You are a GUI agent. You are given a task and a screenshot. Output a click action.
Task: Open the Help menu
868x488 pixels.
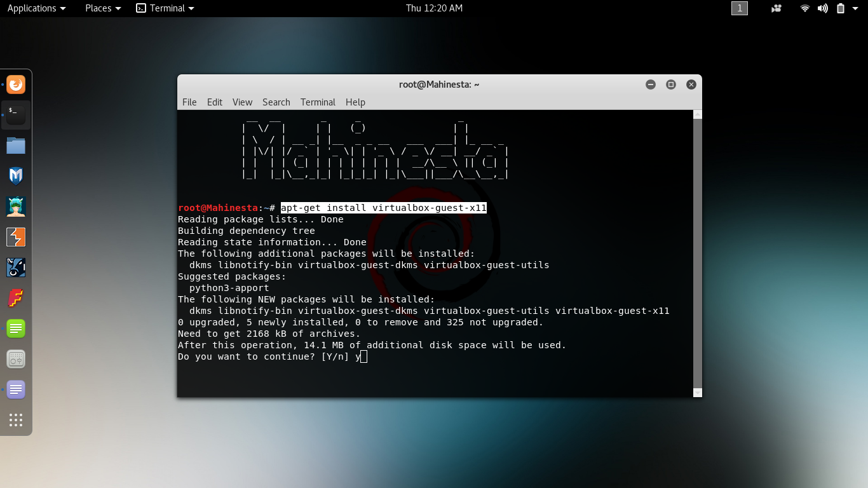tap(355, 102)
